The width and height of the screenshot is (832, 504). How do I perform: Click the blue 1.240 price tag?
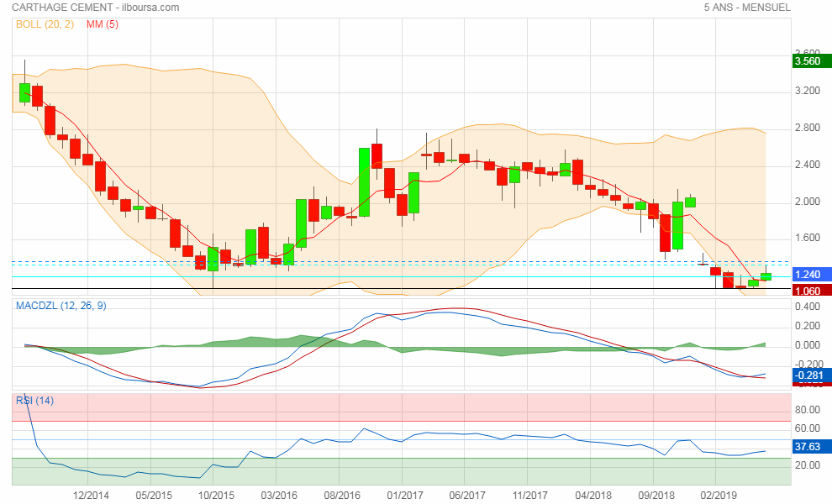(x=812, y=275)
